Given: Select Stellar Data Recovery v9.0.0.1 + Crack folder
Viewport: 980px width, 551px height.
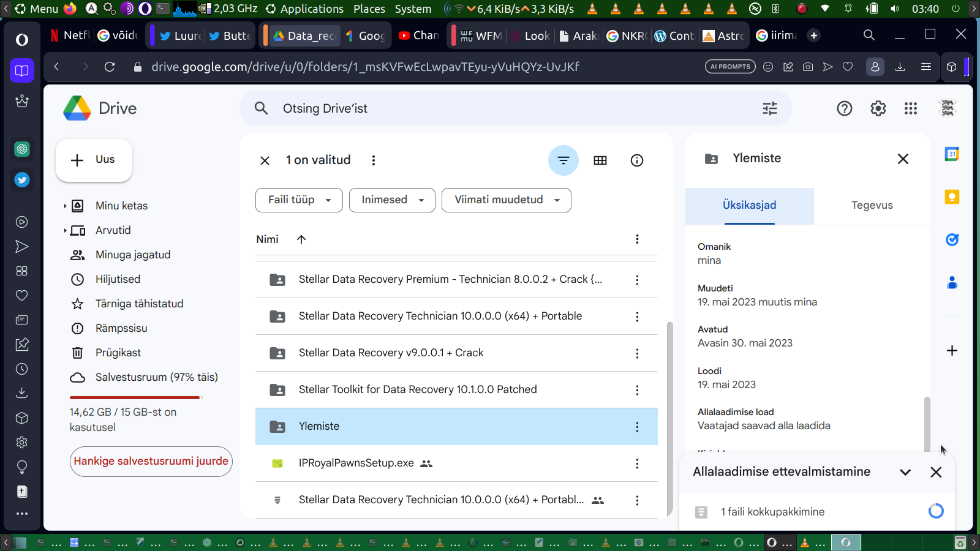Looking at the screenshot, I should (456, 353).
